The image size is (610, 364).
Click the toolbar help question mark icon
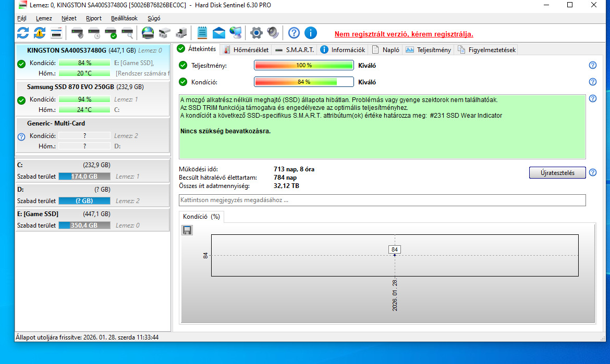[294, 33]
